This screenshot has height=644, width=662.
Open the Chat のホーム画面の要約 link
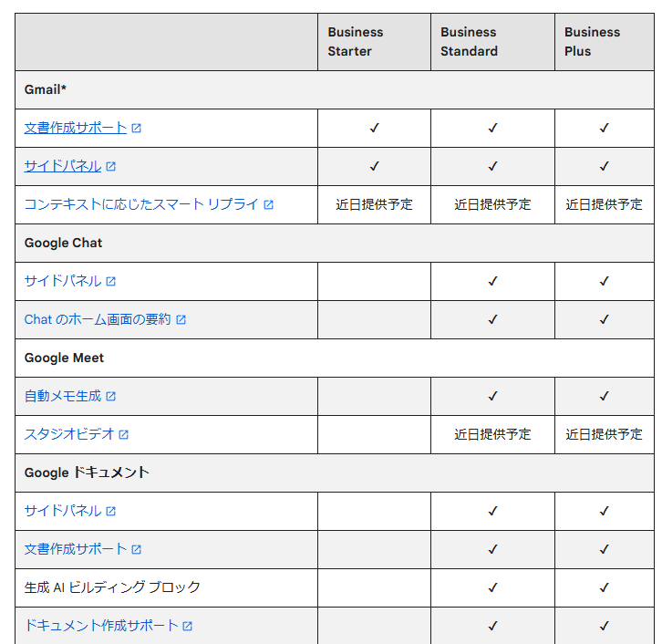point(98,319)
